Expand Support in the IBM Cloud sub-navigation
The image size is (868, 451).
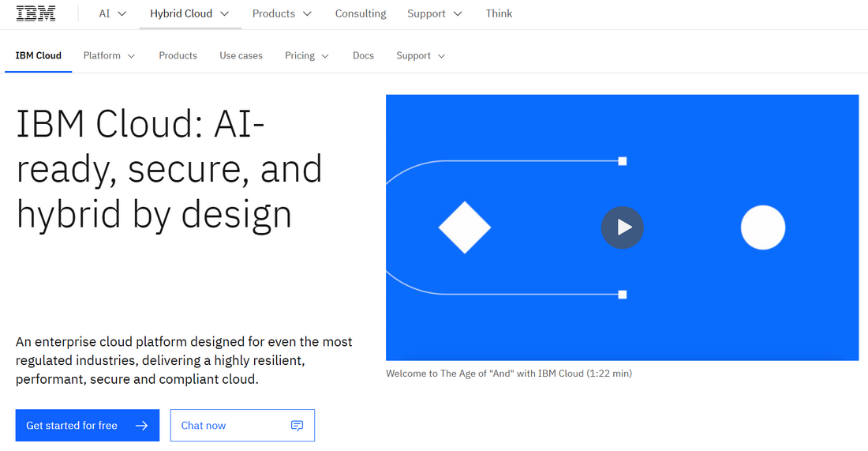421,56
